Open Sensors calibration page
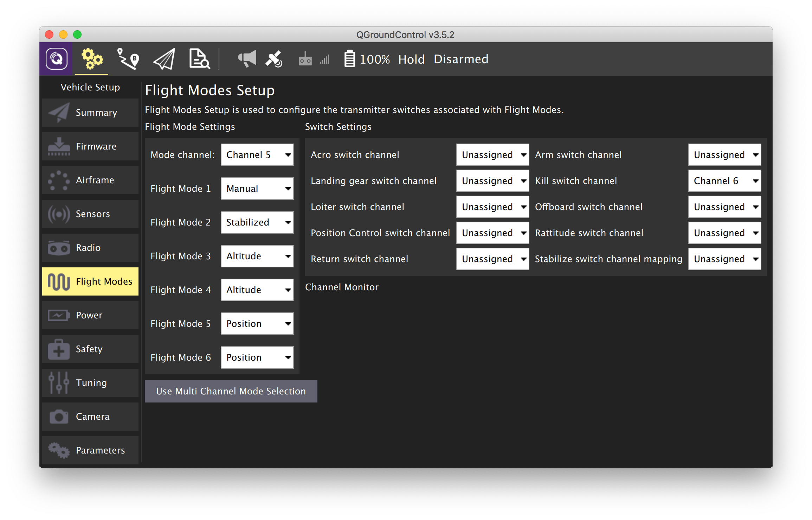 point(90,214)
